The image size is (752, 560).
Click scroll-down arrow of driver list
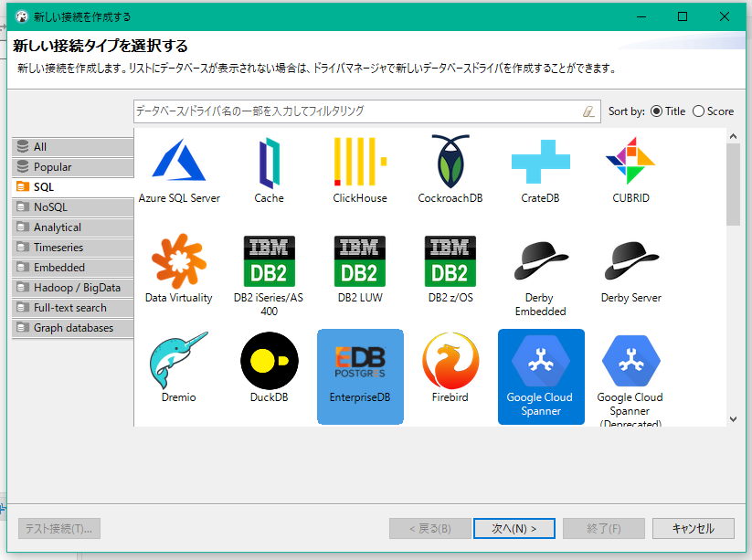[733, 419]
